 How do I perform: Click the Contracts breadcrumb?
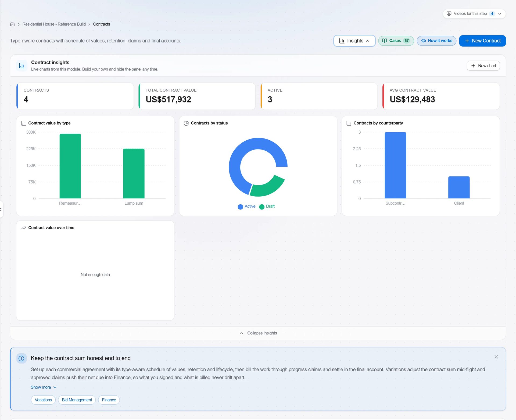pyautogui.click(x=101, y=24)
